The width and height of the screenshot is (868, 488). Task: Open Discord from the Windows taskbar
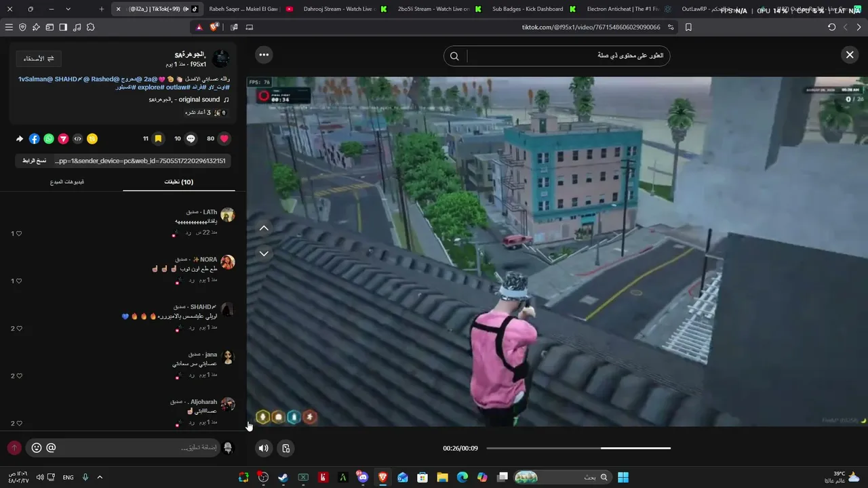pyautogui.click(x=363, y=477)
